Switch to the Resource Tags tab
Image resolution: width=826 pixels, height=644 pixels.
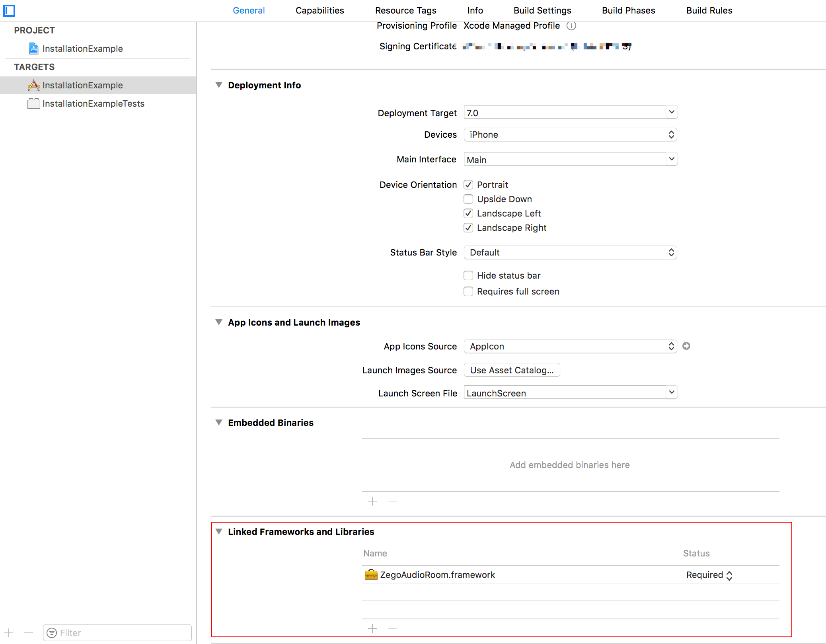(x=405, y=10)
